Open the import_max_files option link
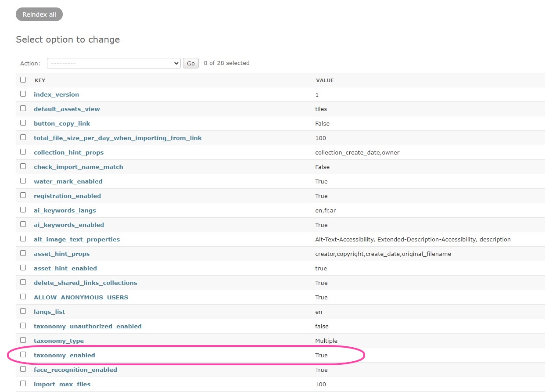The width and height of the screenshot is (545, 392). tap(62, 384)
